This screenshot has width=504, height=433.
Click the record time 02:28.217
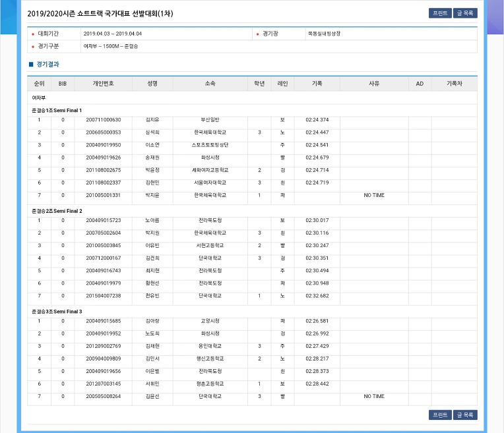pos(317,359)
